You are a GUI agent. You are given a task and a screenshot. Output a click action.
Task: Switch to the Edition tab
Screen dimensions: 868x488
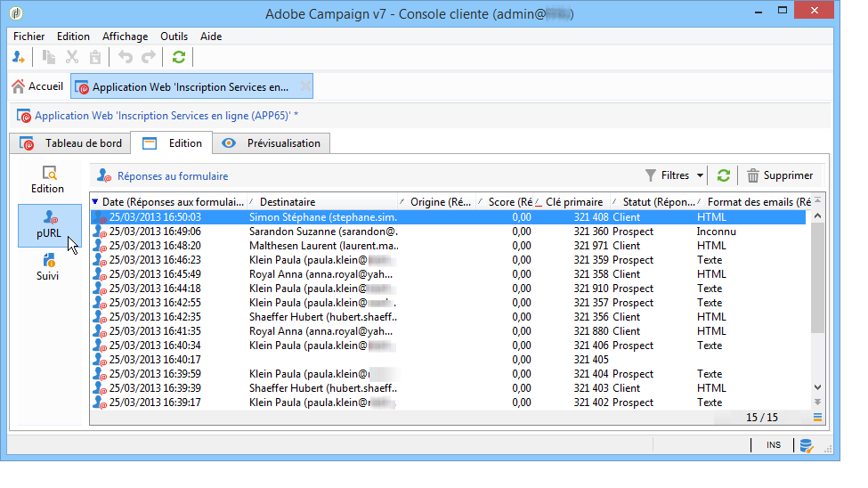click(x=172, y=143)
